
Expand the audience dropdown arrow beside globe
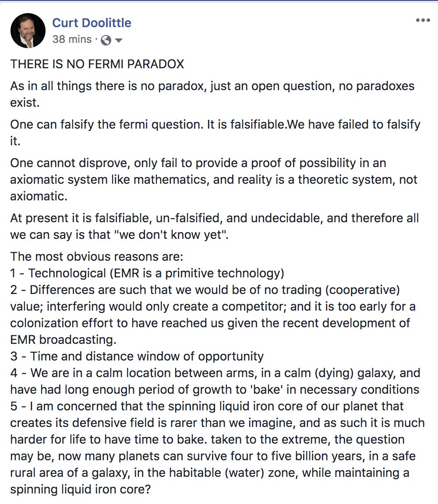(118, 40)
